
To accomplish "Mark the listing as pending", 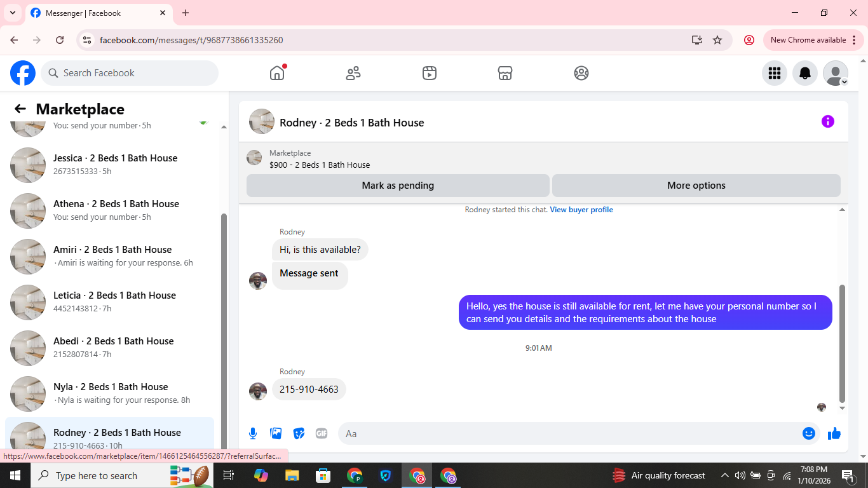I will 398,186.
